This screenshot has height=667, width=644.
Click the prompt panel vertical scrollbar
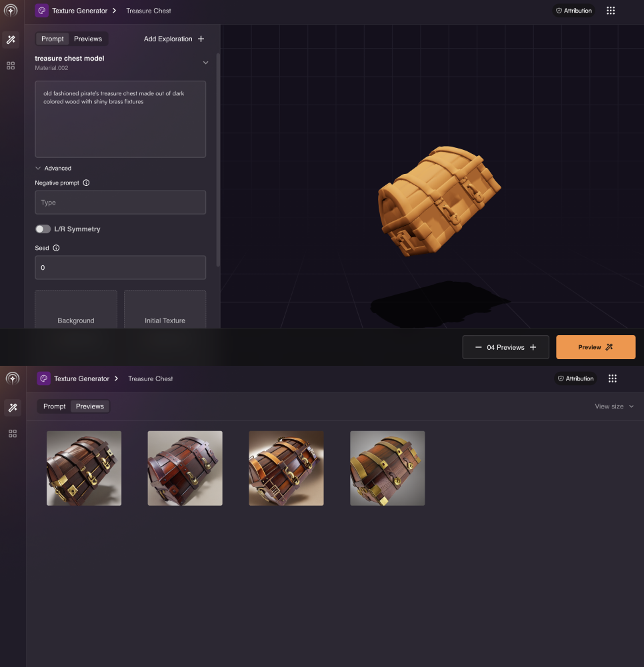(219, 160)
